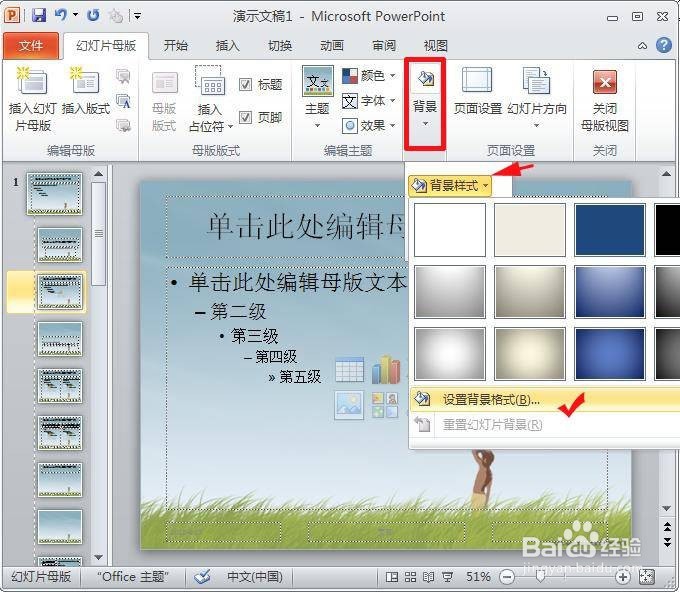Click the preserve master small icon
This screenshot has height=592, width=680.
click(x=124, y=126)
